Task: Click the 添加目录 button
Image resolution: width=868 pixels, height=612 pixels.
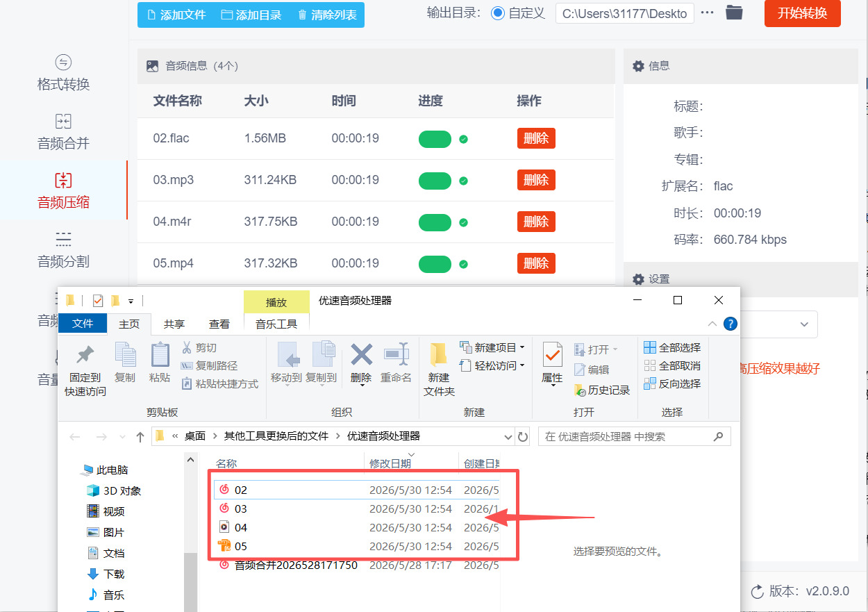Action: click(x=251, y=15)
